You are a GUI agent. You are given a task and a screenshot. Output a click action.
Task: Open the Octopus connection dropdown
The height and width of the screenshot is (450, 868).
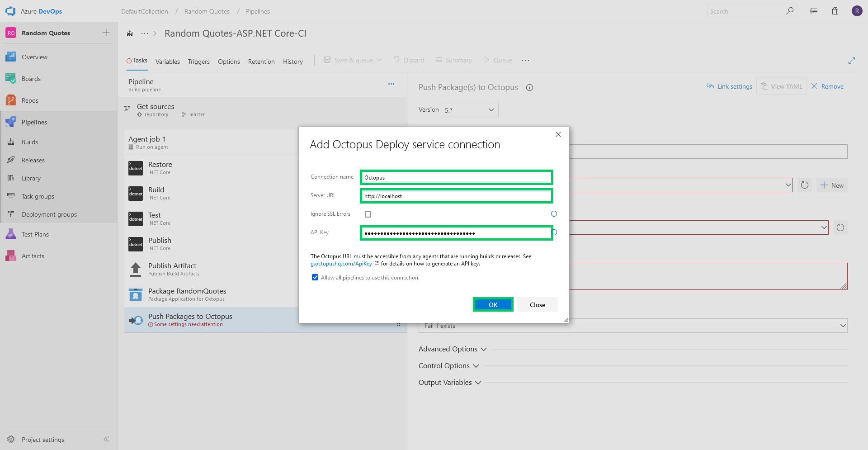click(x=788, y=185)
